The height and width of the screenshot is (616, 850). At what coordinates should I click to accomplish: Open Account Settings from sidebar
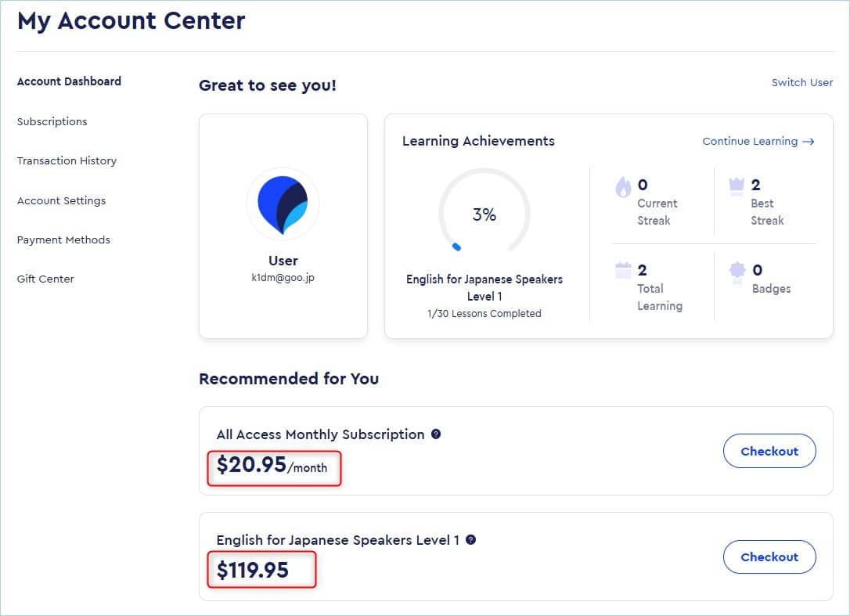pos(61,200)
